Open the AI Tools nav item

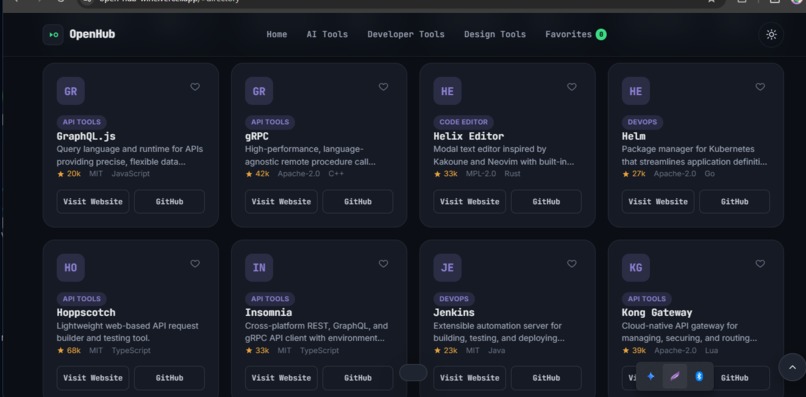pyautogui.click(x=327, y=34)
